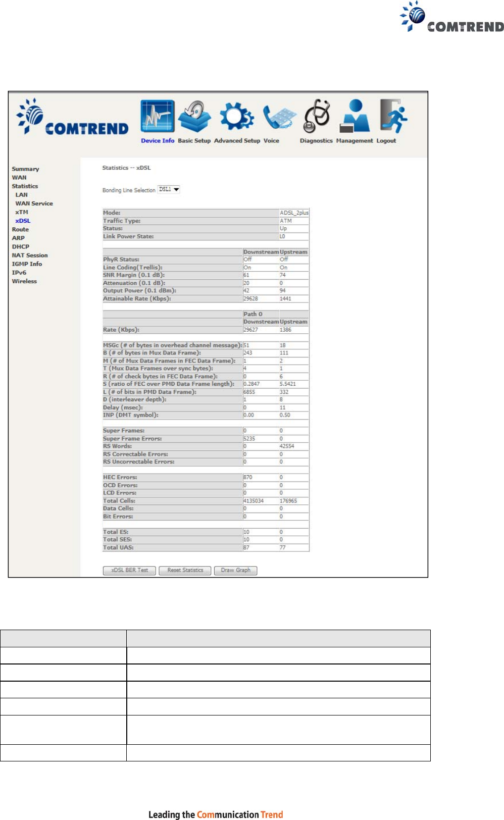Open IPv6 in sidebar
This screenshot has height=820, width=504.
pyautogui.click(x=19, y=273)
